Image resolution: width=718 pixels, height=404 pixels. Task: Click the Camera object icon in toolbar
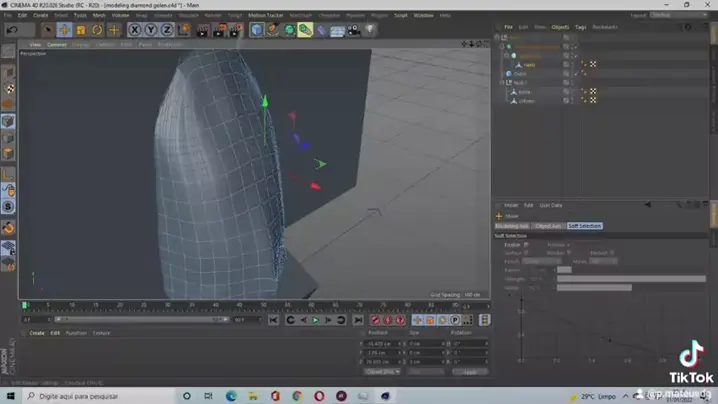coord(352,30)
